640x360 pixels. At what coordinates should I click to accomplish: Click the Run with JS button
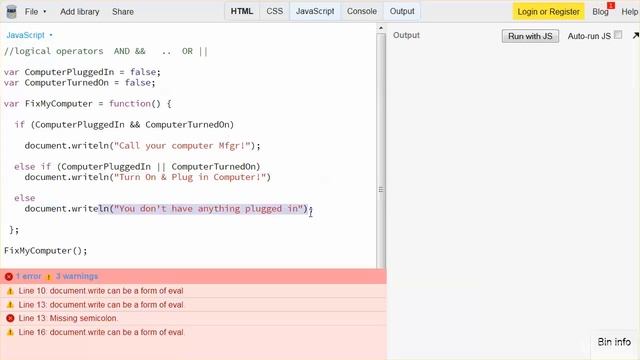tap(530, 36)
